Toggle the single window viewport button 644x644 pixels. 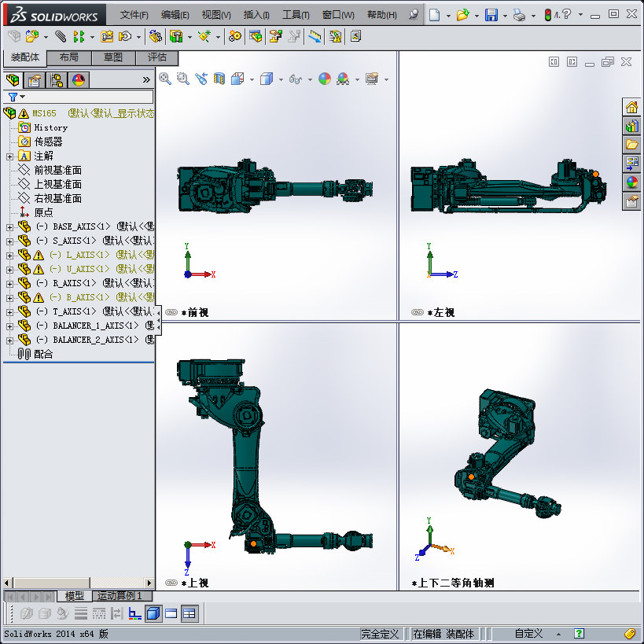[171, 613]
